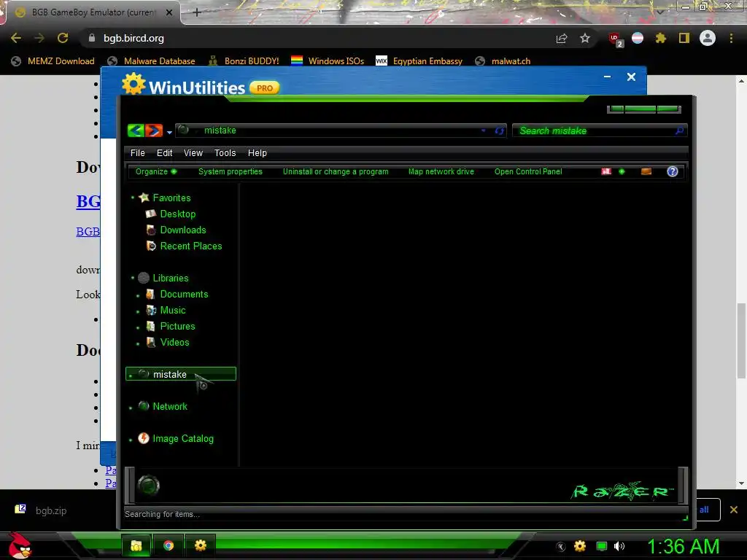Viewport: 747px width, 560px height.
Task: Open the File menu
Action: point(138,153)
